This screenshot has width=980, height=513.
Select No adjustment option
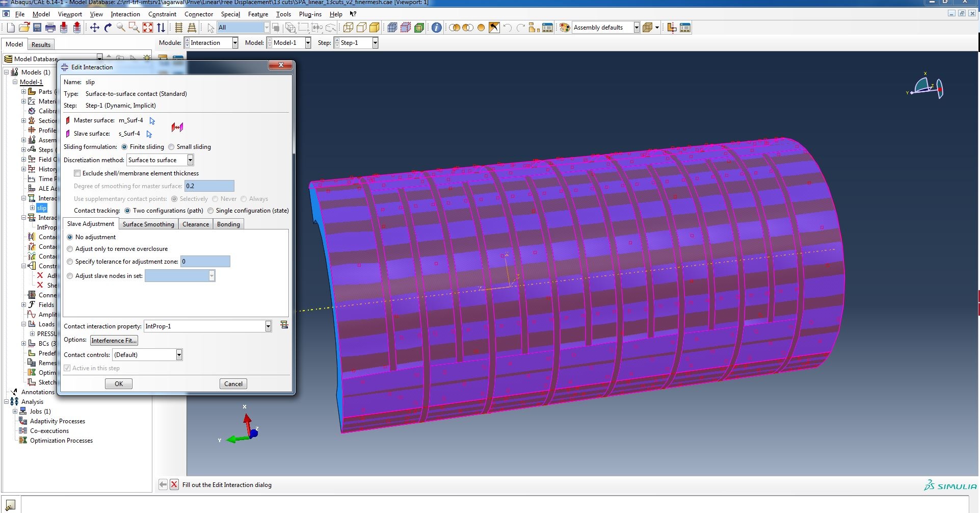click(x=70, y=237)
